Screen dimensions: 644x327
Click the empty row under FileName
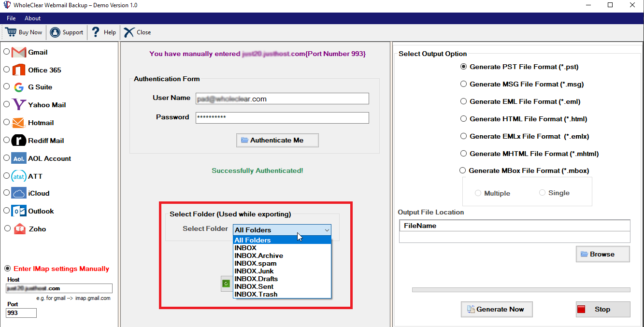tap(515, 237)
